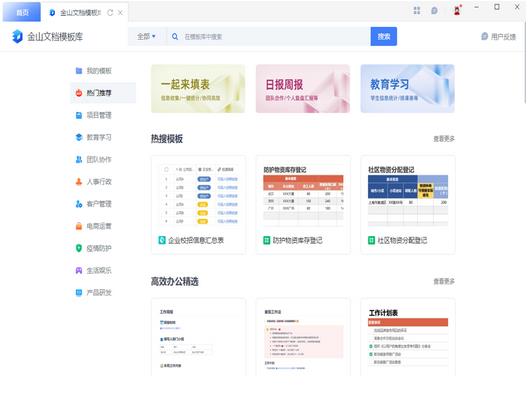This screenshot has width=530, height=399.
Task: Switch to the 首页 tab
Action: (22, 13)
